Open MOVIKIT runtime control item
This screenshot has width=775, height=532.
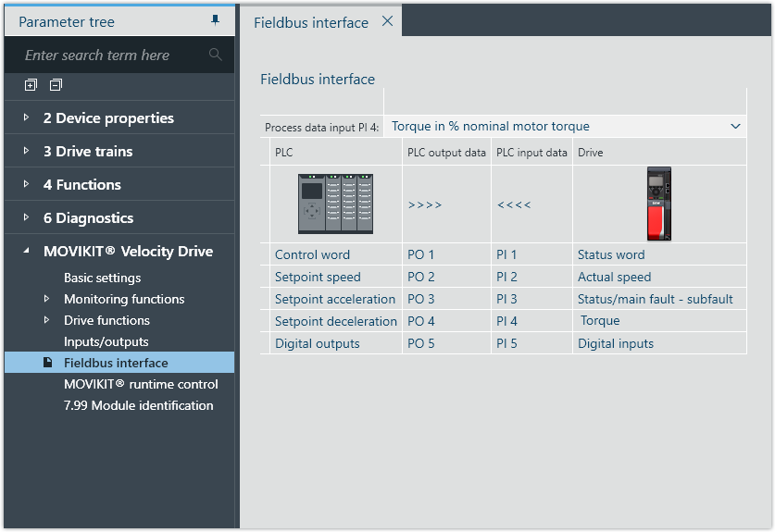coord(141,384)
